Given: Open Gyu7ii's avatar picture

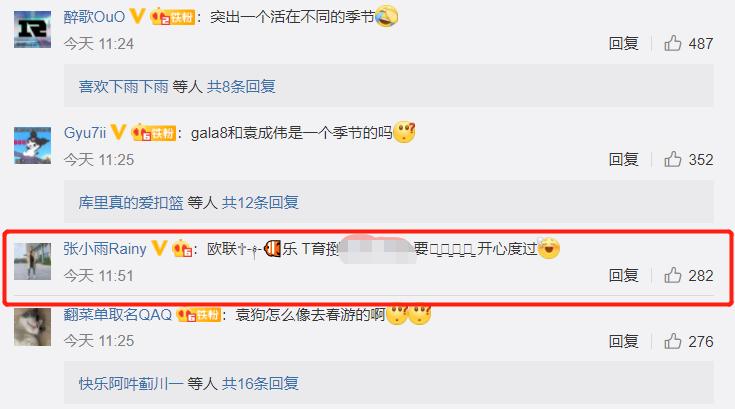Looking at the screenshot, I should pyautogui.click(x=32, y=145).
